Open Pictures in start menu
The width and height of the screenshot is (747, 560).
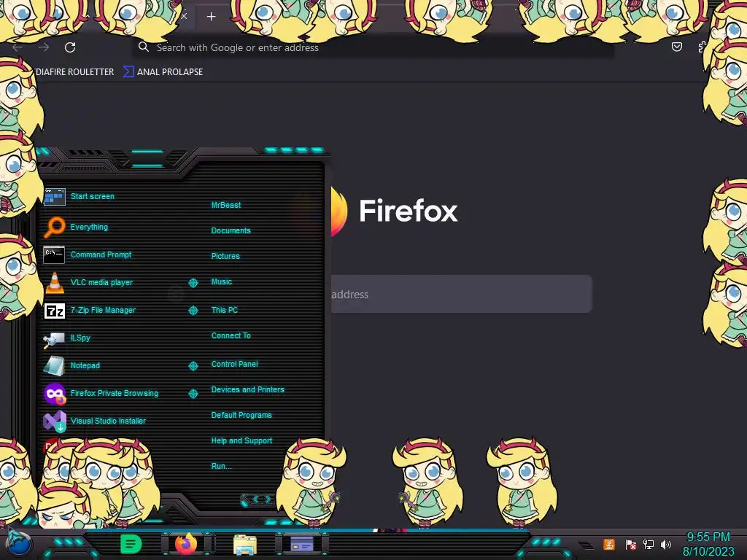225,256
